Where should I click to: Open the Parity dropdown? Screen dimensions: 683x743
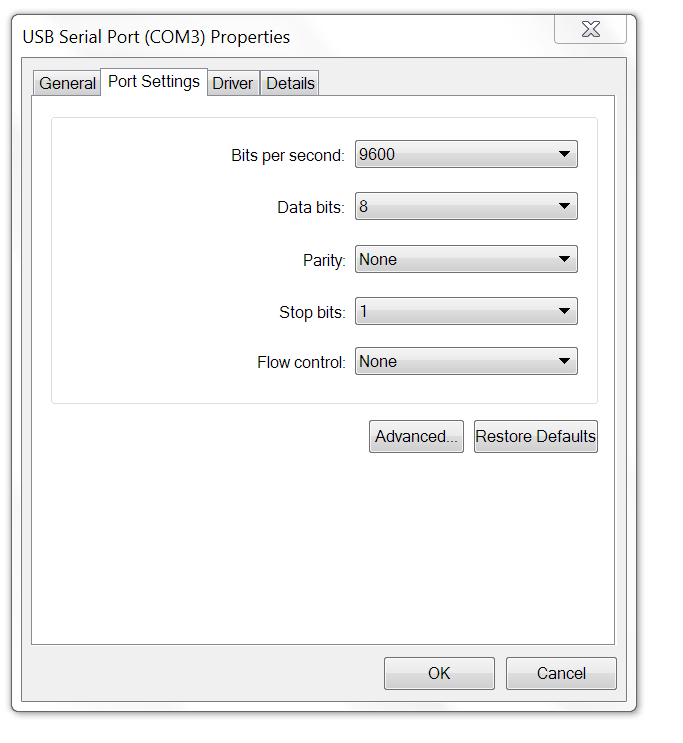(x=466, y=259)
